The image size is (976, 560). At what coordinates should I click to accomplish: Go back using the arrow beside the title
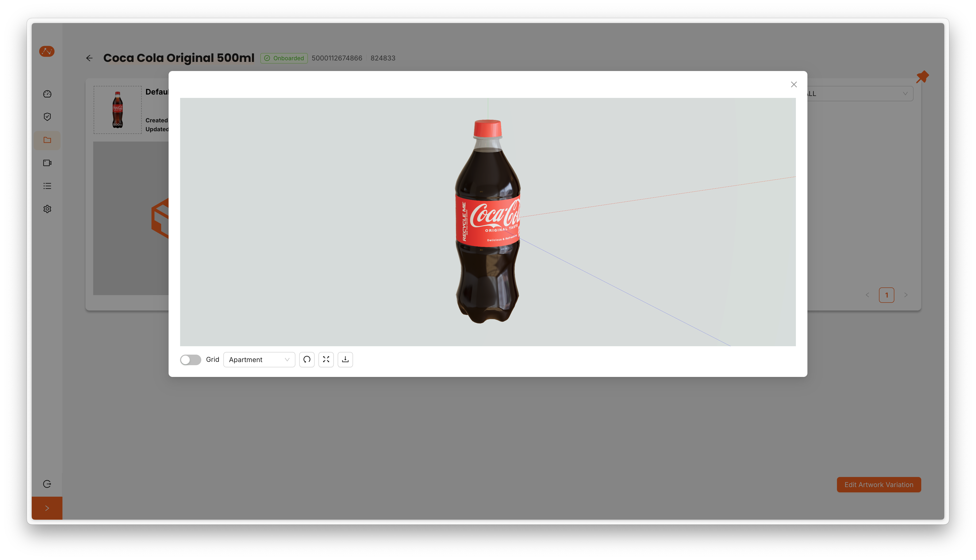point(89,58)
